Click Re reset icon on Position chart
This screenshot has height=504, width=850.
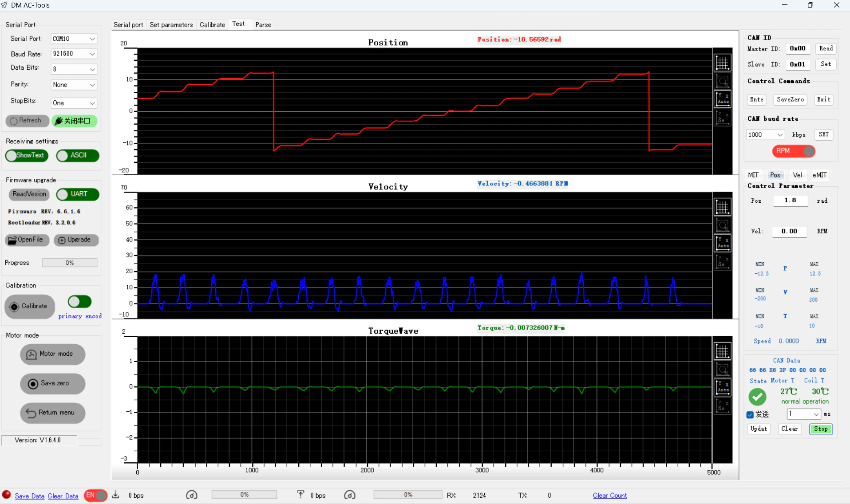(x=722, y=118)
